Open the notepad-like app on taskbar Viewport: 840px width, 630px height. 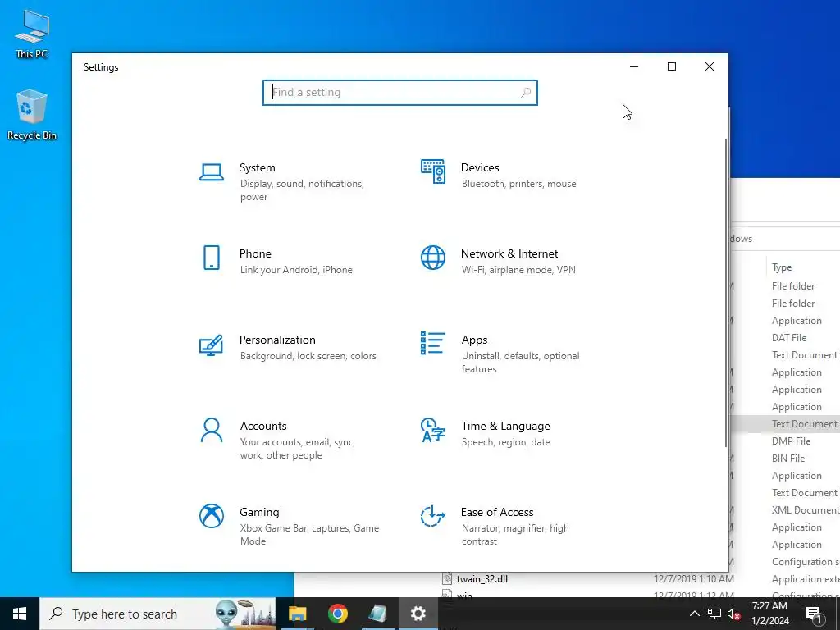click(377, 614)
